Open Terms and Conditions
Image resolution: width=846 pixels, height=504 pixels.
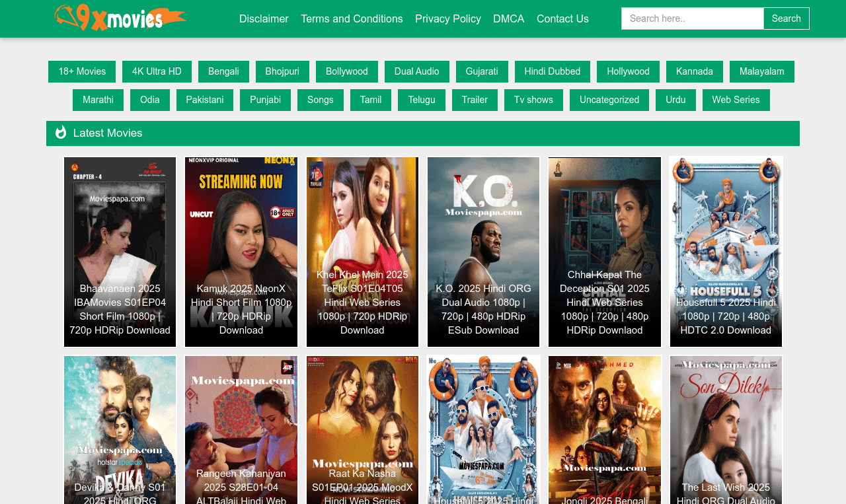pos(352,18)
